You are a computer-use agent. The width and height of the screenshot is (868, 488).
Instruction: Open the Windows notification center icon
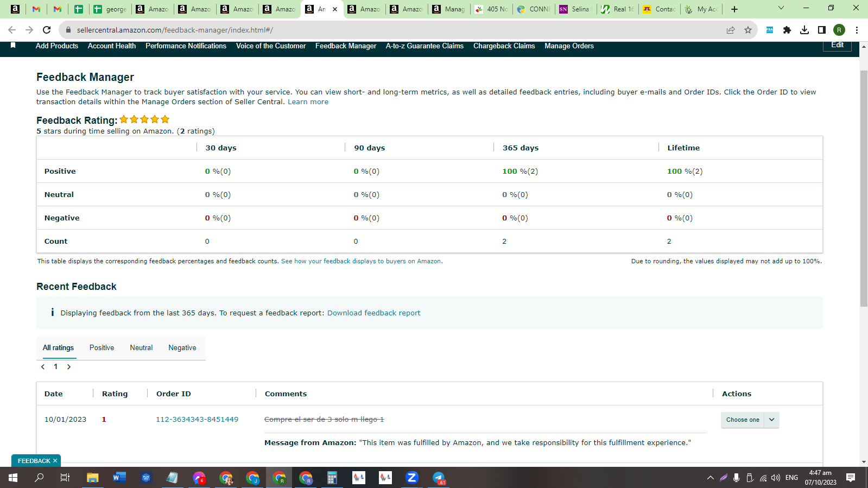pyautogui.click(x=851, y=478)
